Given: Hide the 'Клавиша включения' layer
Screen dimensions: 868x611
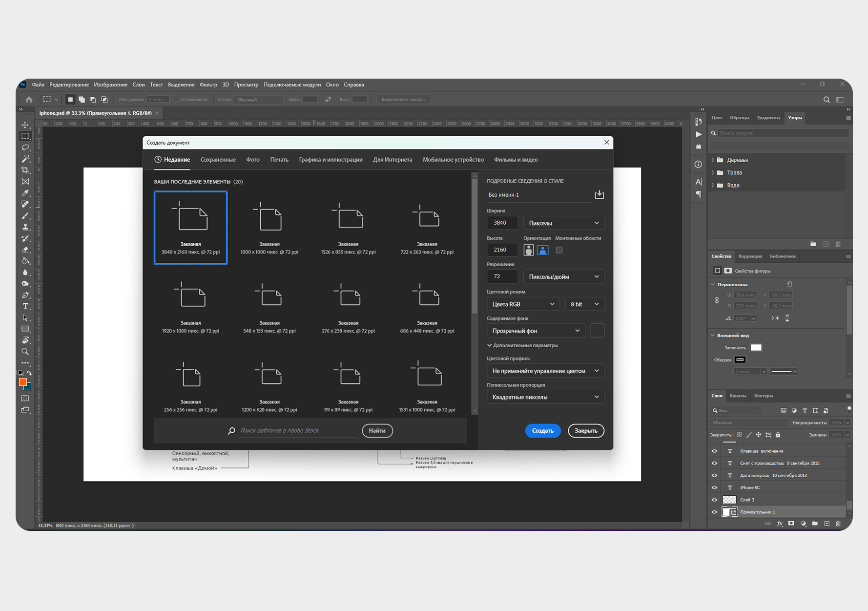Looking at the screenshot, I should click(714, 451).
